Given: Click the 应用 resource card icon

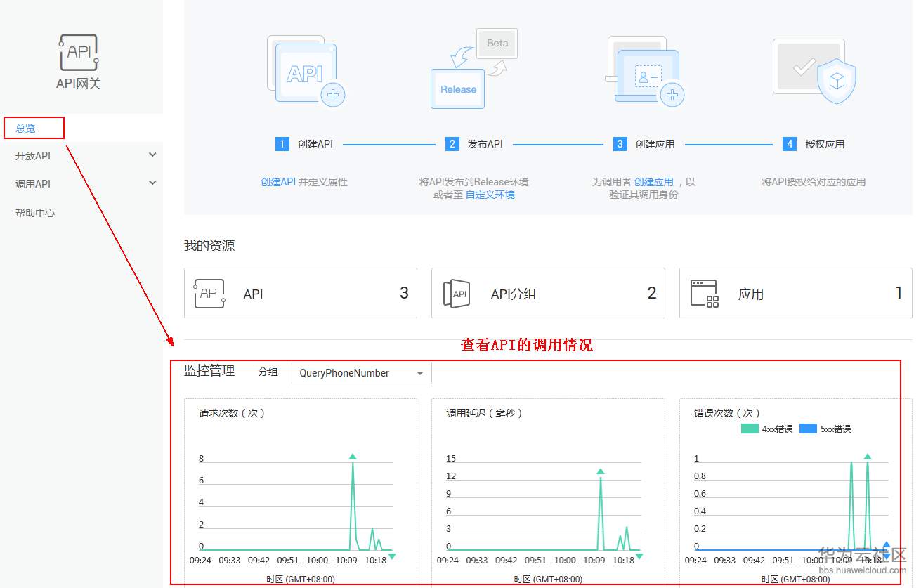Looking at the screenshot, I should click(x=704, y=293).
